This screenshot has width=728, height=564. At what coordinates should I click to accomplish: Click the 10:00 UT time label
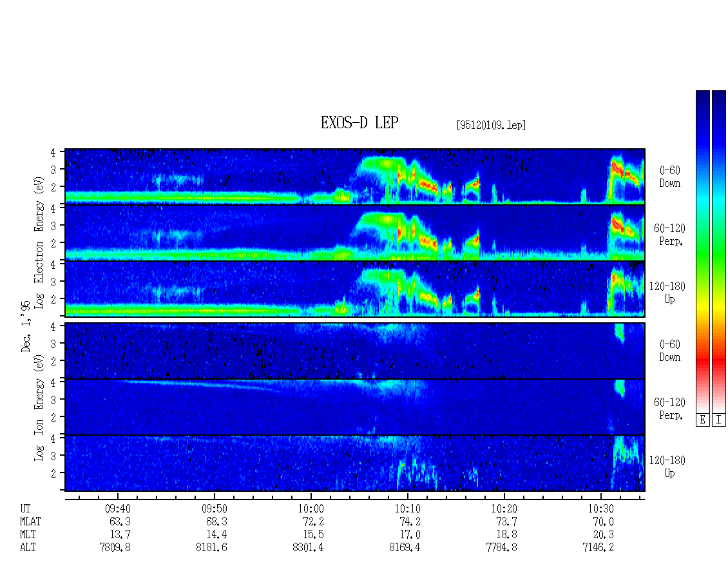(x=311, y=509)
